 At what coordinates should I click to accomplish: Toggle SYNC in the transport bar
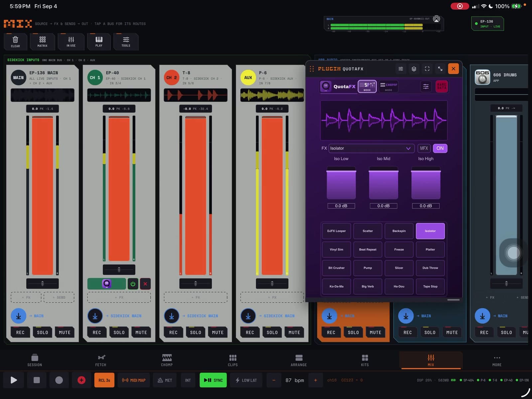[213, 380]
